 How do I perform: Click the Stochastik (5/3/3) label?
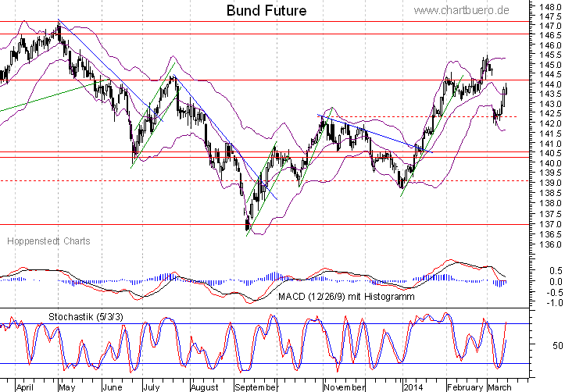86,317
